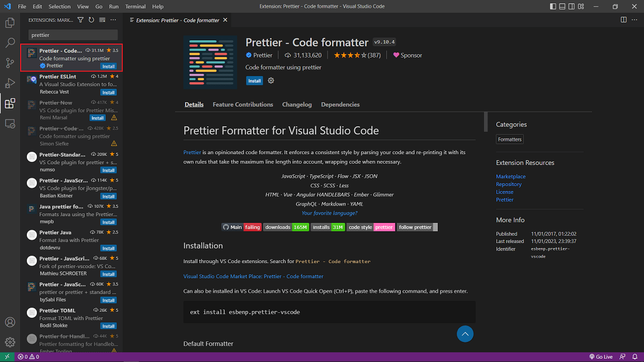The width and height of the screenshot is (644, 362).
Task: Open Manage gear menu in activity bar
Action: coord(10,342)
